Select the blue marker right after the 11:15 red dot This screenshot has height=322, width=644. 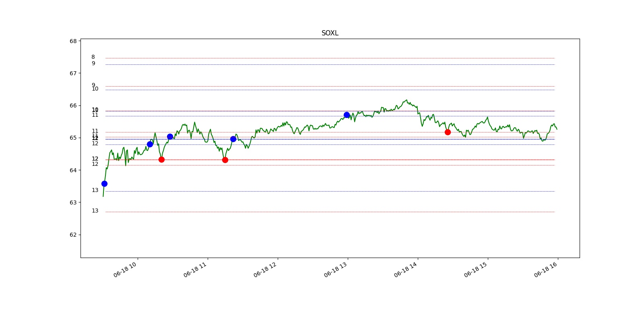point(233,139)
